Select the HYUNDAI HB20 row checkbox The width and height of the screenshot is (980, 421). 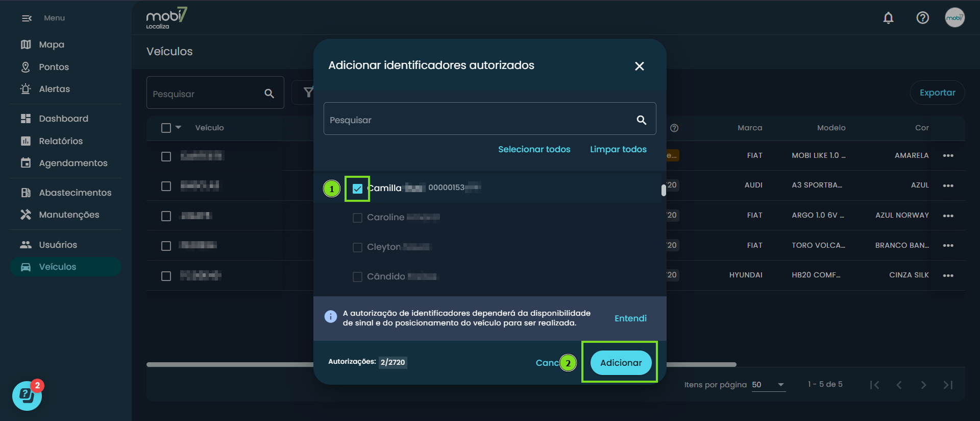pos(166,276)
